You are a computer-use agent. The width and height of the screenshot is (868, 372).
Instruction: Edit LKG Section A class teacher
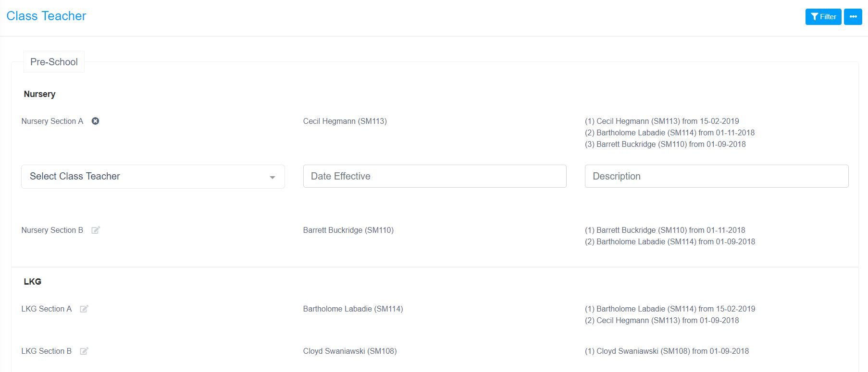[x=84, y=309]
